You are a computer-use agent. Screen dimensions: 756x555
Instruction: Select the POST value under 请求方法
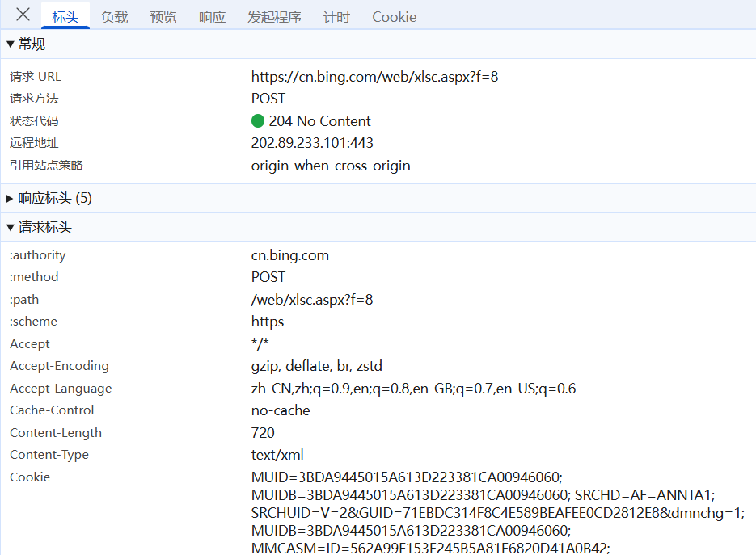268,99
